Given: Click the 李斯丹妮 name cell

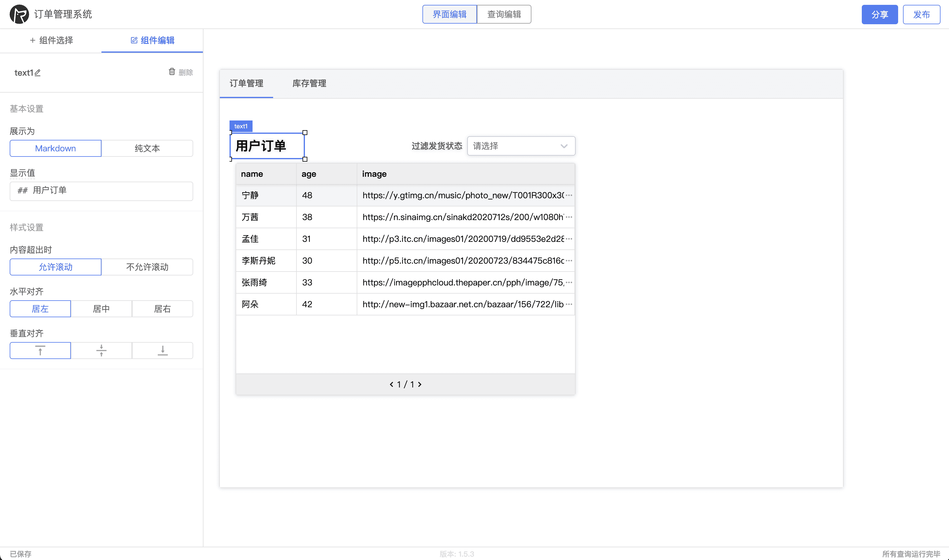Looking at the screenshot, I should click(266, 261).
